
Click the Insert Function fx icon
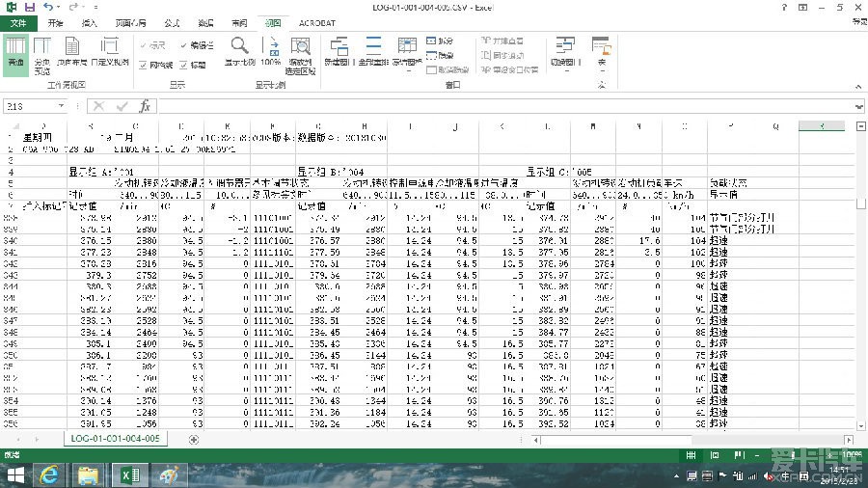[145, 106]
